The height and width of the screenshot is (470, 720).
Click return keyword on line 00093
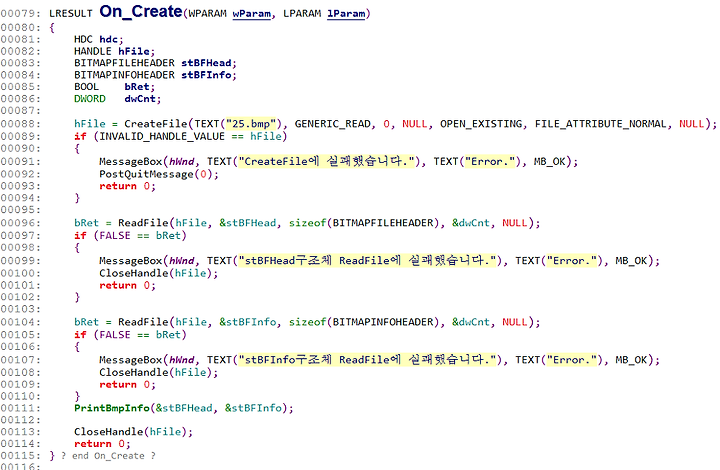(x=118, y=186)
